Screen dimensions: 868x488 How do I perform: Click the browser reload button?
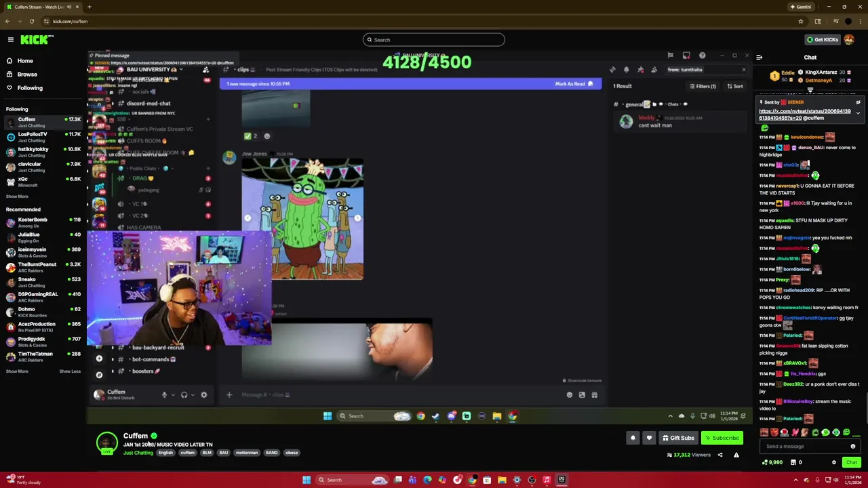tap(31, 21)
